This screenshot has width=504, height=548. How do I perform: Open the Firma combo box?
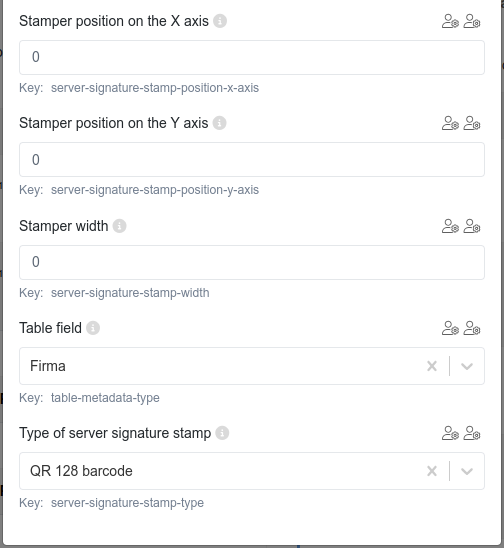[252, 366]
